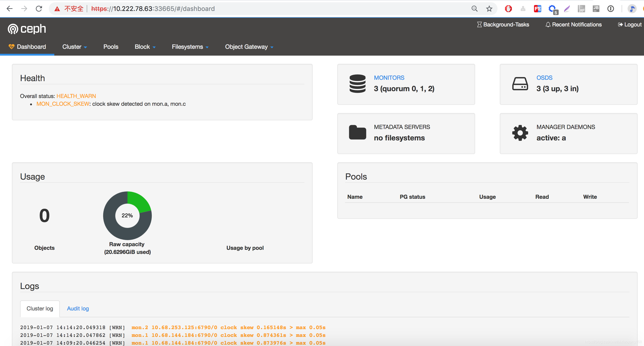The image size is (644, 346).
Task: Expand the Block dropdown menu
Action: [x=145, y=47]
